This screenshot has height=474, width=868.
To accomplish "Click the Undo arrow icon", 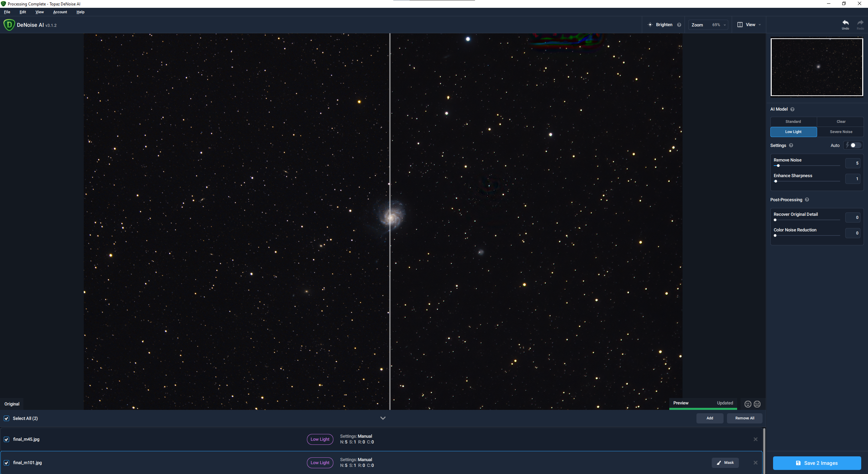I will coord(845,23).
